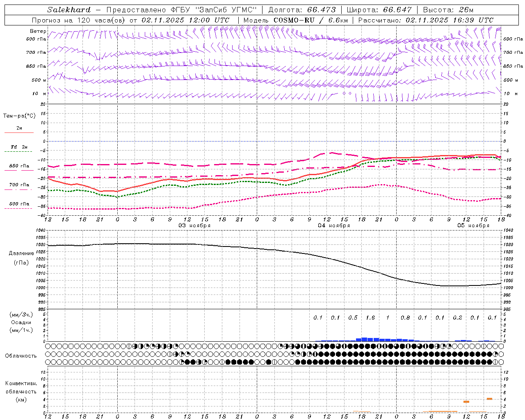The width and height of the screenshot is (525, 420).
Task: Click the "Тем-ра(°C)" temperature panel label
Action: [x=19, y=116]
